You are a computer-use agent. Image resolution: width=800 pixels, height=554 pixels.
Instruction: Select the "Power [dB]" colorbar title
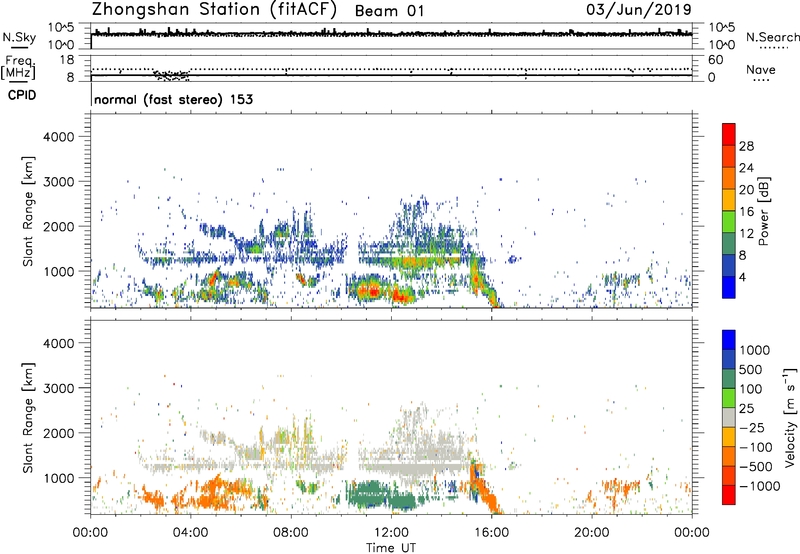point(764,211)
